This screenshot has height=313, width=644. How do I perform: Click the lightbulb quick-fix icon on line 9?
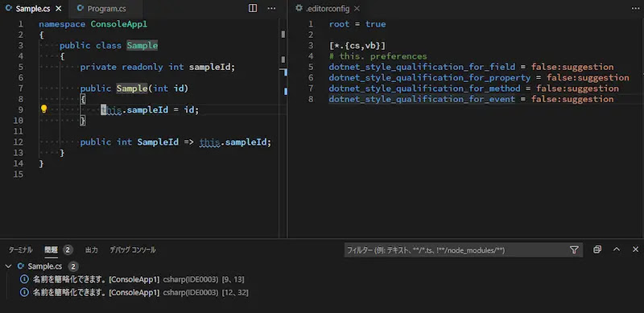(44, 109)
